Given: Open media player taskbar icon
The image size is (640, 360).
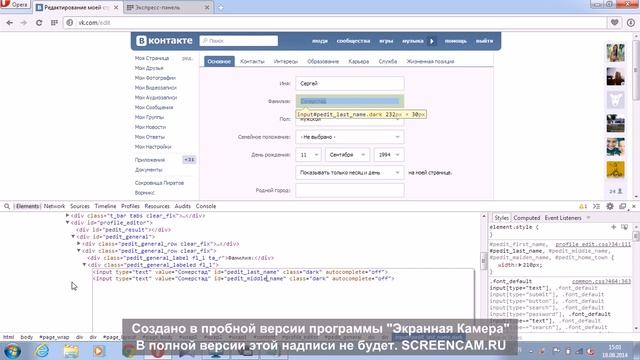Looking at the screenshot, I should click(98, 351).
